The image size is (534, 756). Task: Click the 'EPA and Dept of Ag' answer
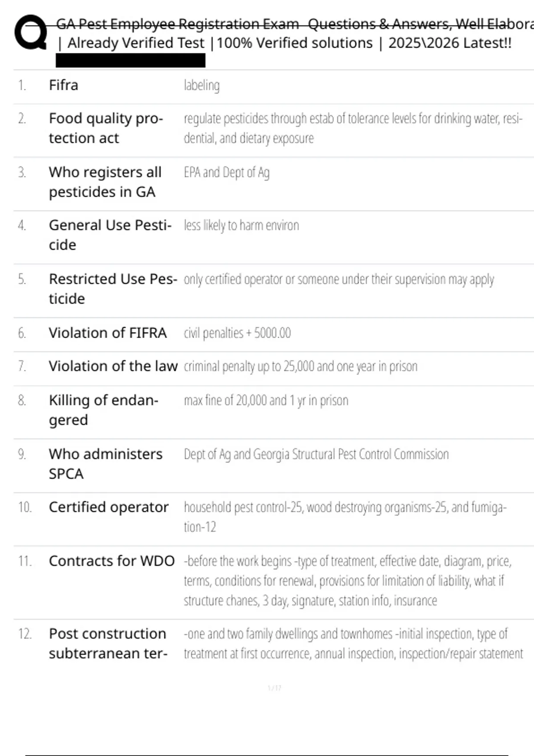click(x=227, y=173)
